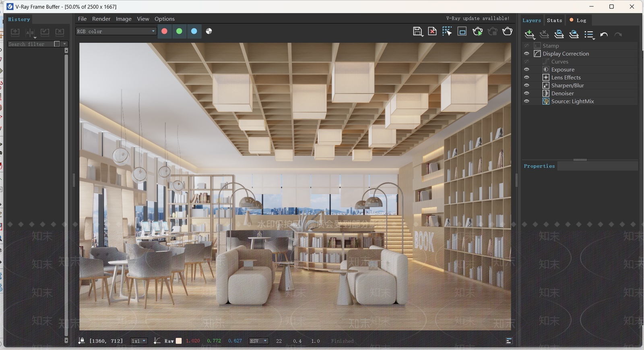Click the render teapot button
This screenshot has width=644, height=350.
508,31
